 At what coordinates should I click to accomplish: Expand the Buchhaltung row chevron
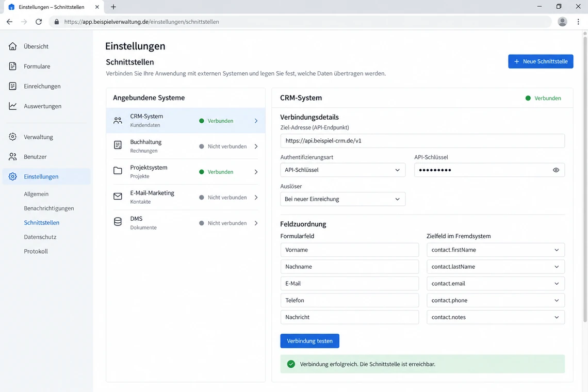[256, 146]
